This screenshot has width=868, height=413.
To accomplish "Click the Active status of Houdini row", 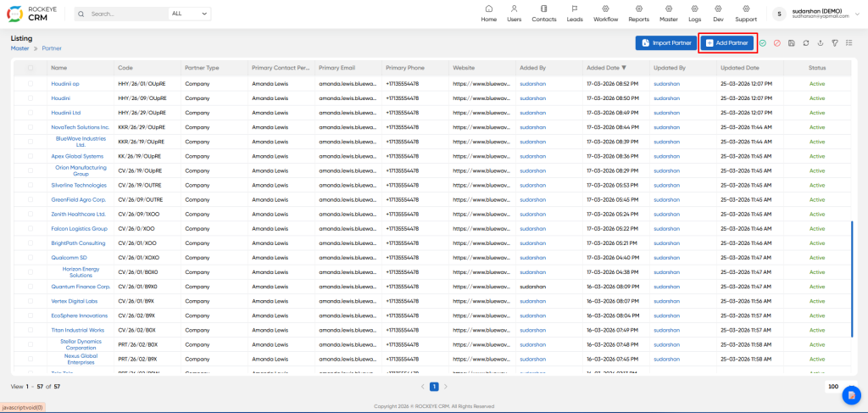I will tap(817, 98).
